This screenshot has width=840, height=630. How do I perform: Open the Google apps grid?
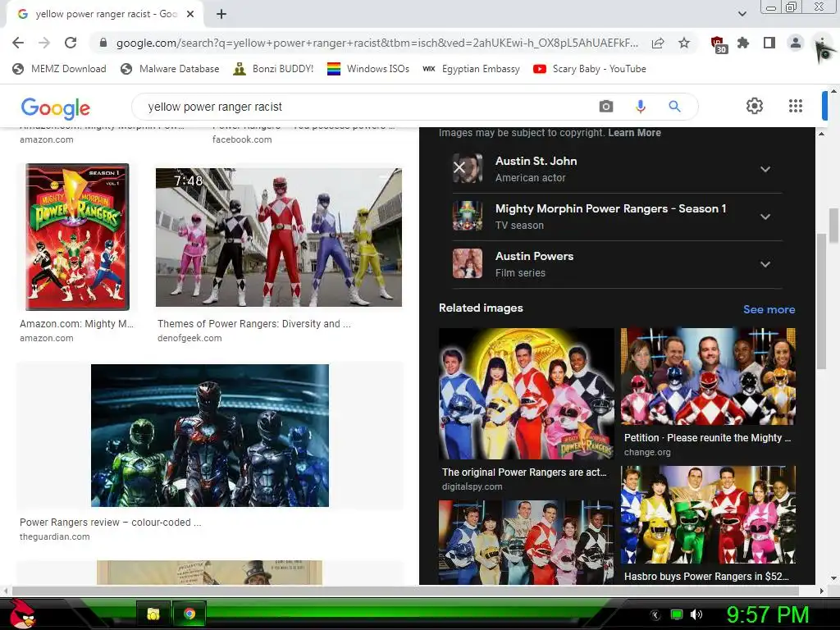[x=796, y=106]
